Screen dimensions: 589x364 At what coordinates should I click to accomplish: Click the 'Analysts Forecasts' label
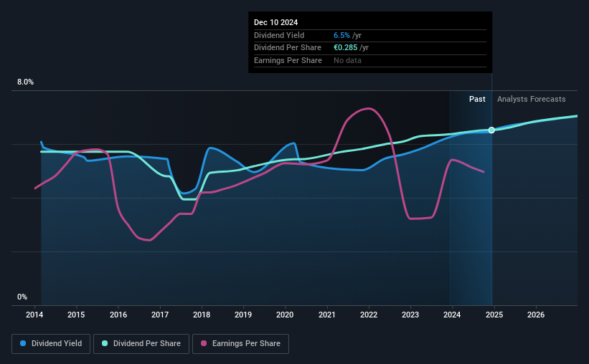531,99
